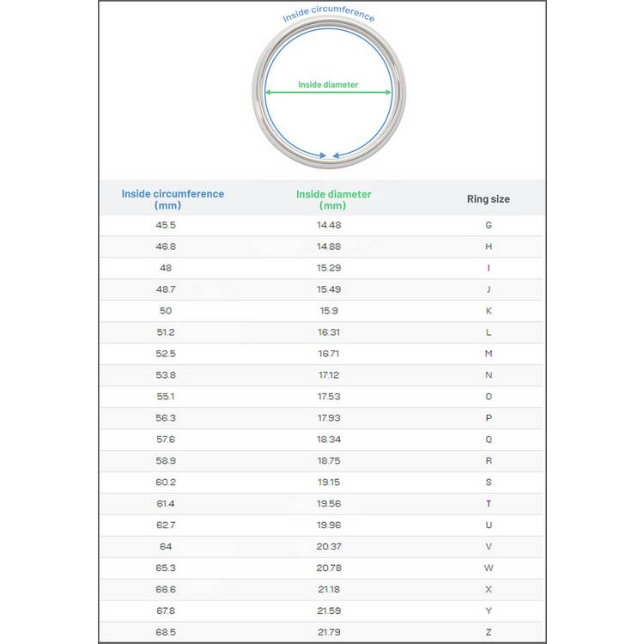This screenshot has height=644, width=644.
Task: Select diameter value 15.9
Action: (x=329, y=311)
